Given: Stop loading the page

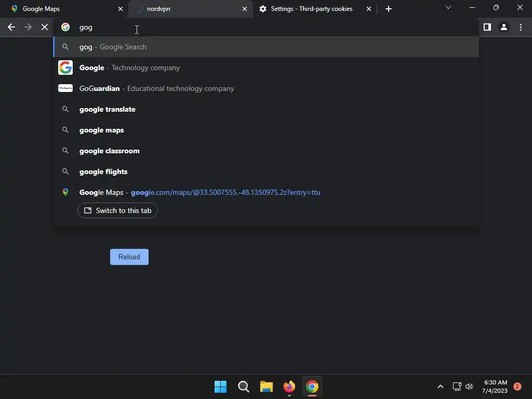Looking at the screenshot, I should (45, 27).
